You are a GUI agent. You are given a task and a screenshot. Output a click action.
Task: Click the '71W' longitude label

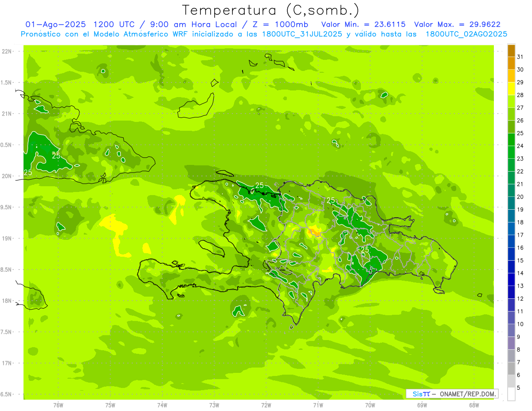coord(318,405)
